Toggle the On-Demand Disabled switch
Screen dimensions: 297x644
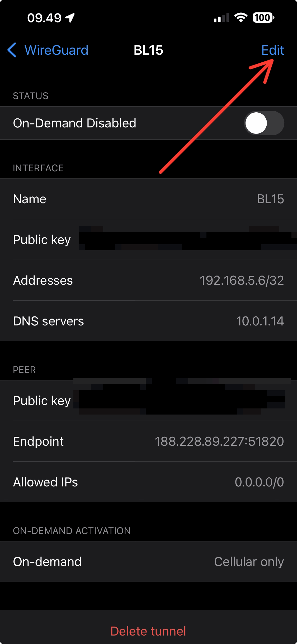click(264, 123)
